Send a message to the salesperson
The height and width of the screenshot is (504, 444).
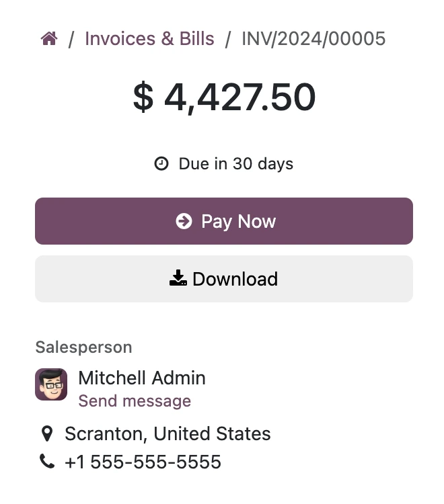135,401
